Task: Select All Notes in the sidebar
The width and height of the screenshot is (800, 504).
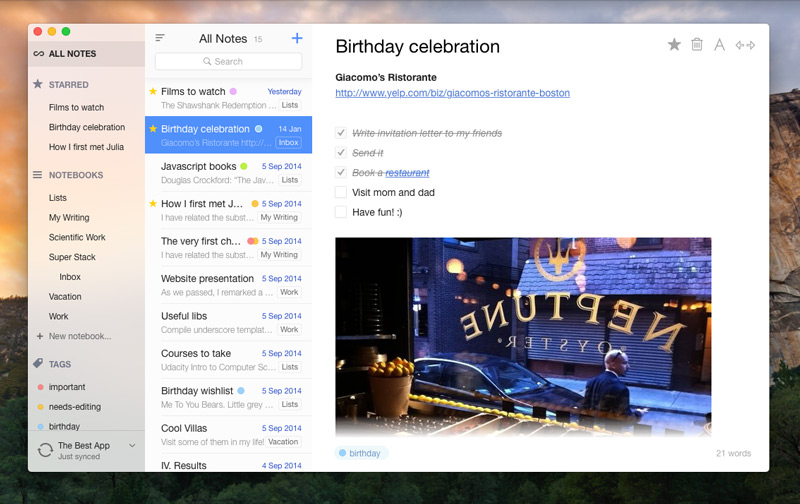Action: tap(70, 53)
